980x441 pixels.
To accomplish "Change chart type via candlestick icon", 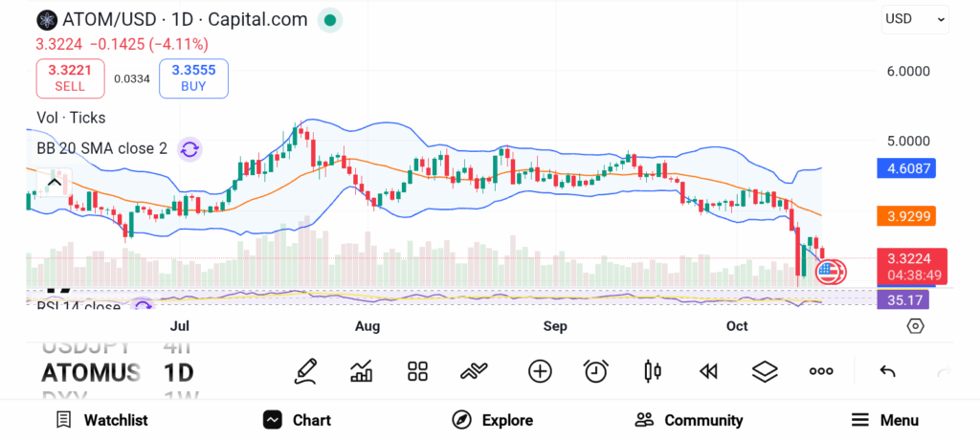I will point(653,371).
